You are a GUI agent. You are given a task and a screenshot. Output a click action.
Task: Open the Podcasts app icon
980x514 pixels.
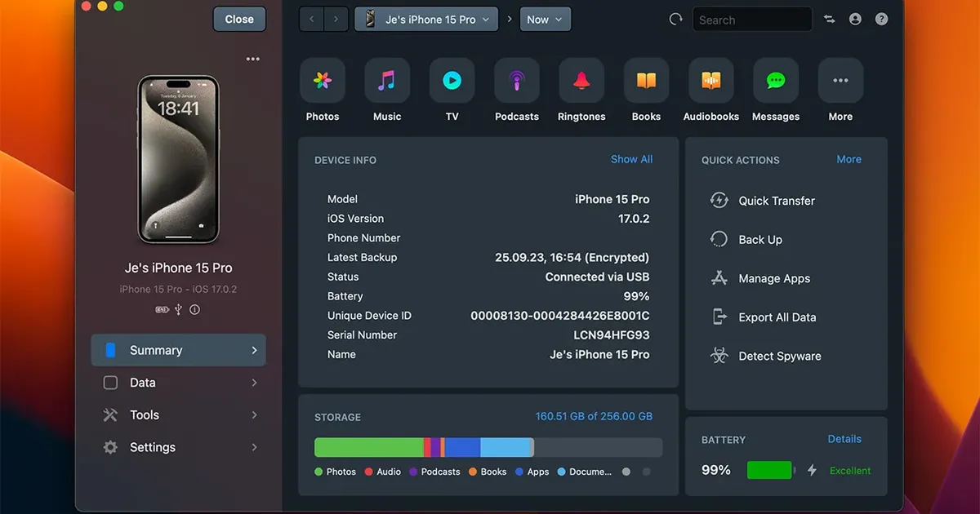click(517, 80)
